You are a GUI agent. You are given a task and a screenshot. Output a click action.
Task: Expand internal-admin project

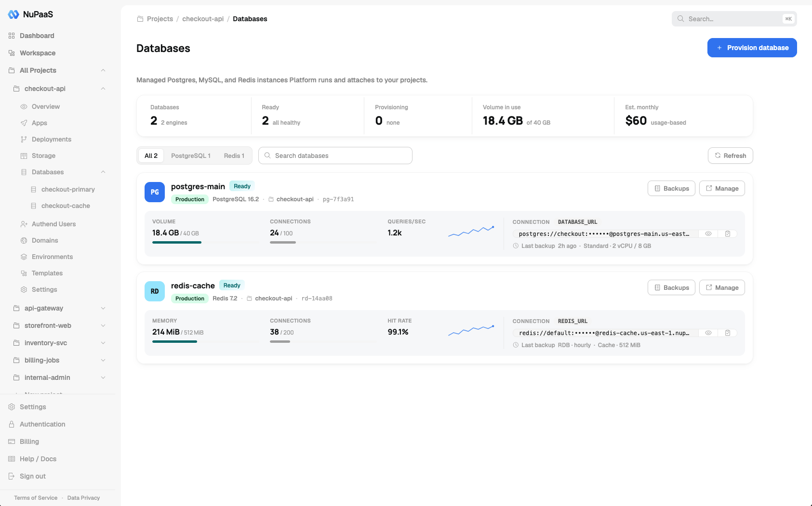[103, 377]
